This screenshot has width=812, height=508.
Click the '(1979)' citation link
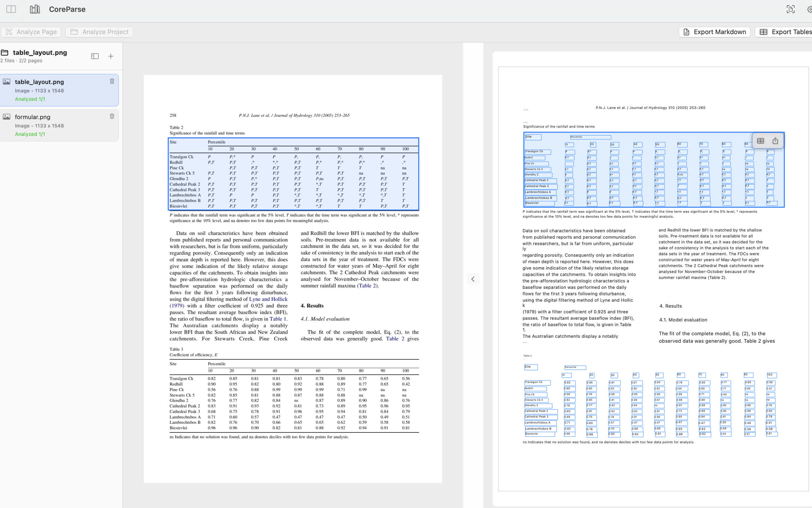coord(177,306)
